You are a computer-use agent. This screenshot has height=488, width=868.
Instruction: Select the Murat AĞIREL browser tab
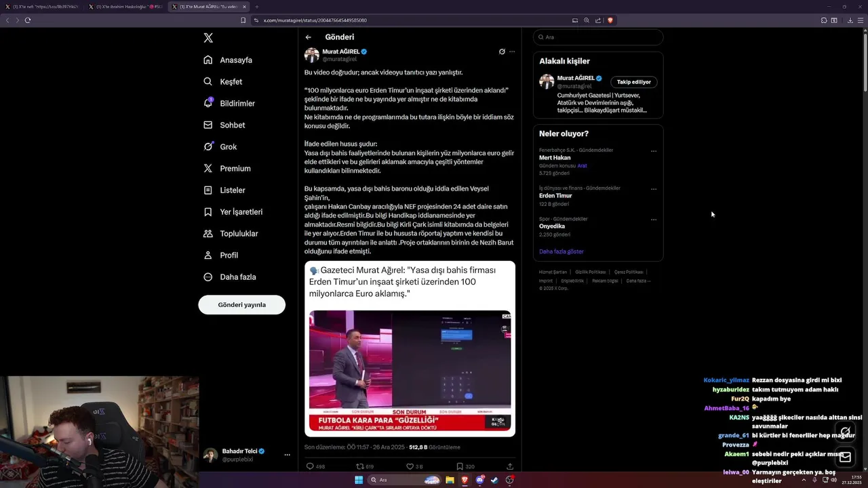tap(208, 7)
